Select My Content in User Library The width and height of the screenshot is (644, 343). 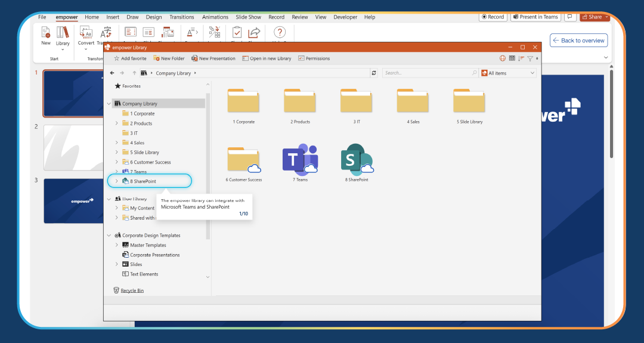[138, 208]
